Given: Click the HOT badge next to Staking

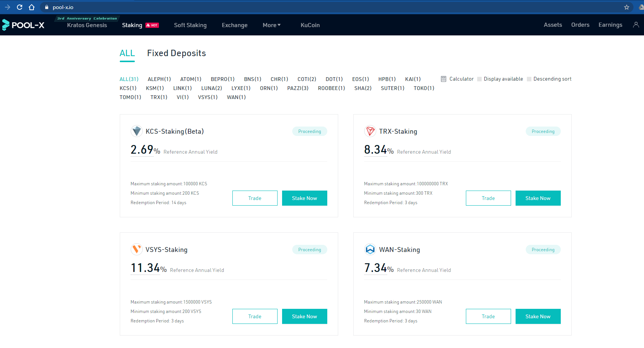Looking at the screenshot, I should [152, 25].
